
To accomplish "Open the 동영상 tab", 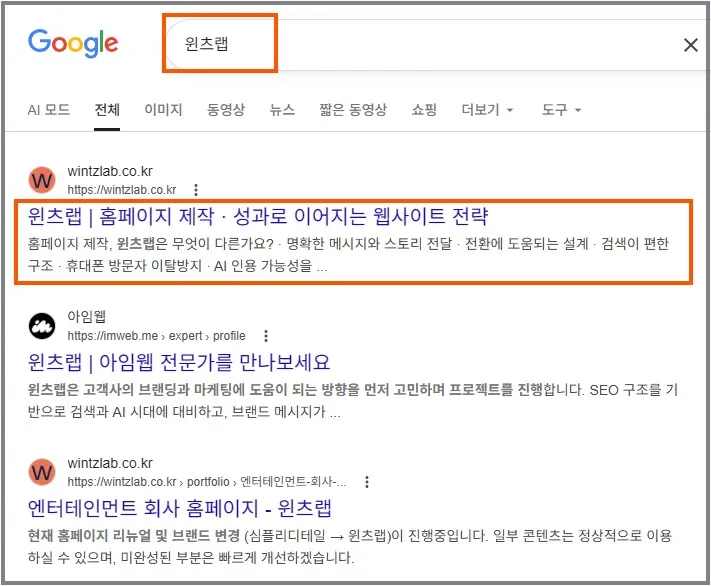I will point(226,110).
